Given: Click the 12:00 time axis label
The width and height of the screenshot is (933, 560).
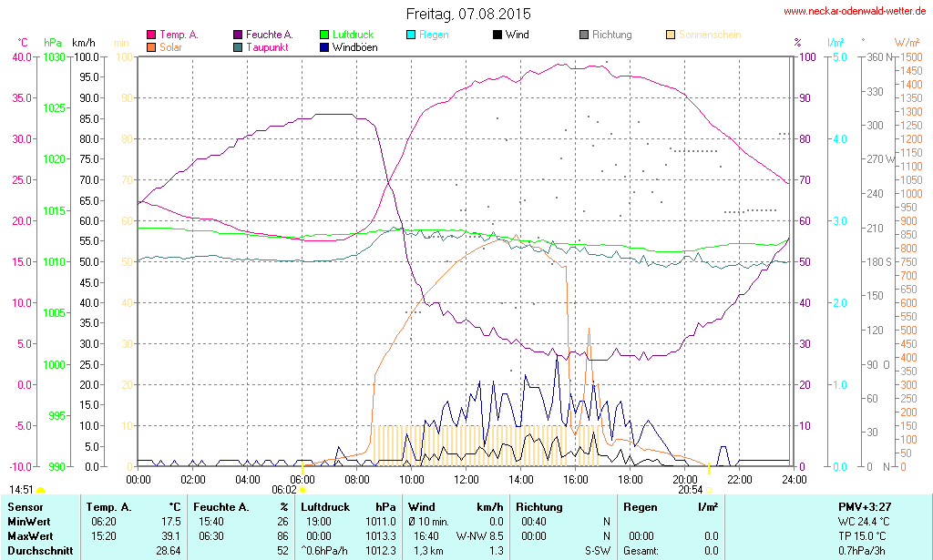Looking at the screenshot, I should click(466, 479).
